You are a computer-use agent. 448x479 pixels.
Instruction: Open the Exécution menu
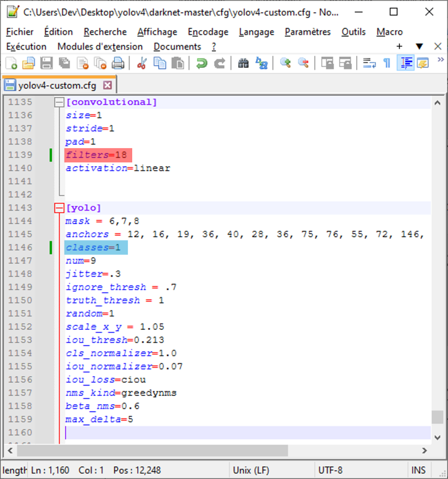(26, 46)
